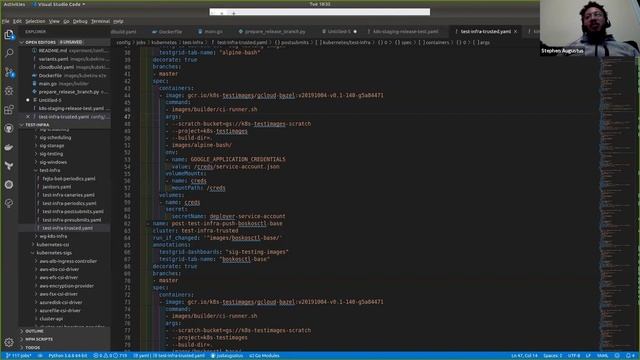Open the Debug view in activity bar
Viewport: 640px width, 360px height.
[9, 91]
